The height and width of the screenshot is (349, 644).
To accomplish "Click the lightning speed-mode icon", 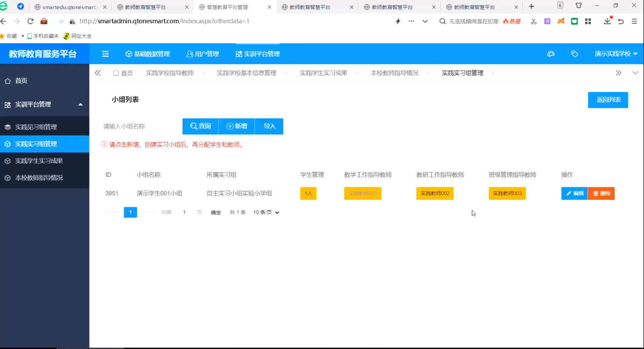I will tap(398, 21).
